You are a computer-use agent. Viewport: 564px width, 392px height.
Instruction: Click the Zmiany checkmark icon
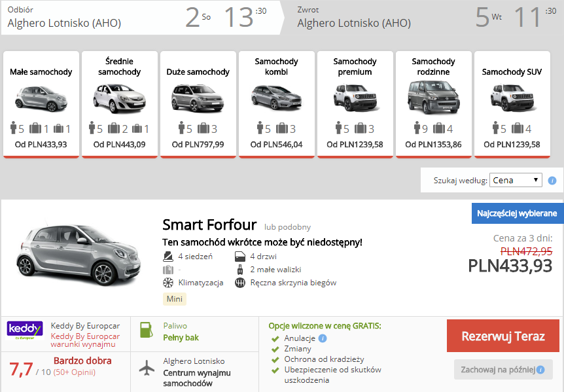pyautogui.click(x=275, y=349)
